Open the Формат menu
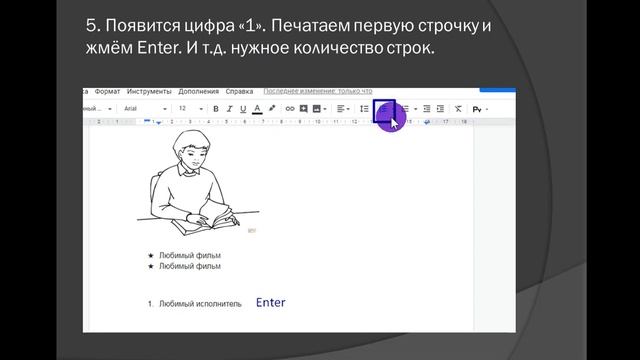 107,91
